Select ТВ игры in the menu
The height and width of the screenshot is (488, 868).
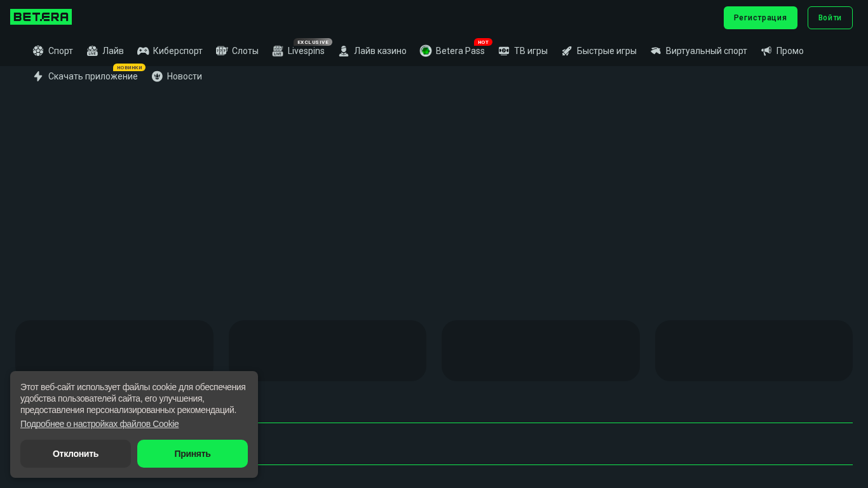[x=531, y=51]
